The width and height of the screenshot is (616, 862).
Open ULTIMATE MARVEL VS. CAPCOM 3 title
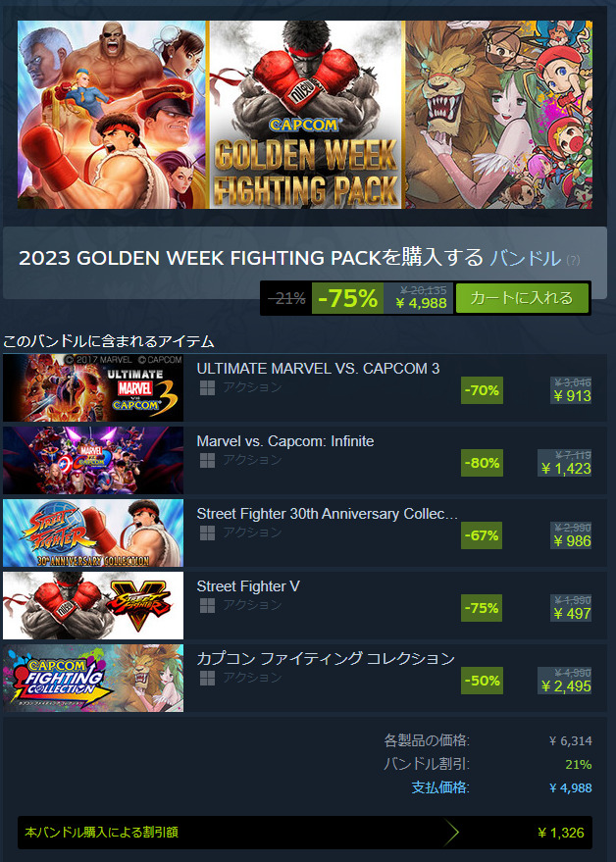pos(318,369)
